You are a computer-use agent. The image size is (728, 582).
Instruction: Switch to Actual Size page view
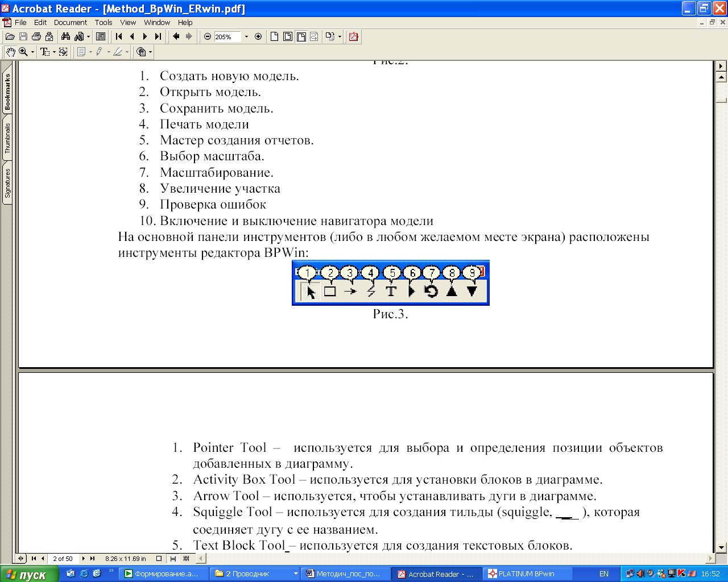pyautogui.click(x=274, y=37)
